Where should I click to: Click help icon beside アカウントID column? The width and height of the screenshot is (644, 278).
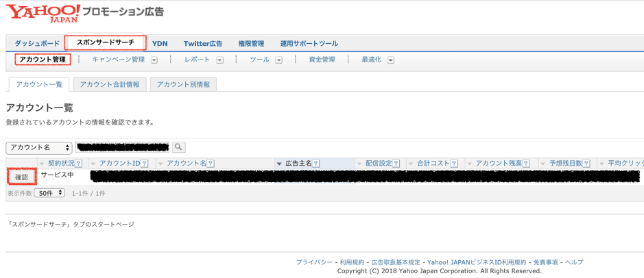pyautogui.click(x=144, y=164)
